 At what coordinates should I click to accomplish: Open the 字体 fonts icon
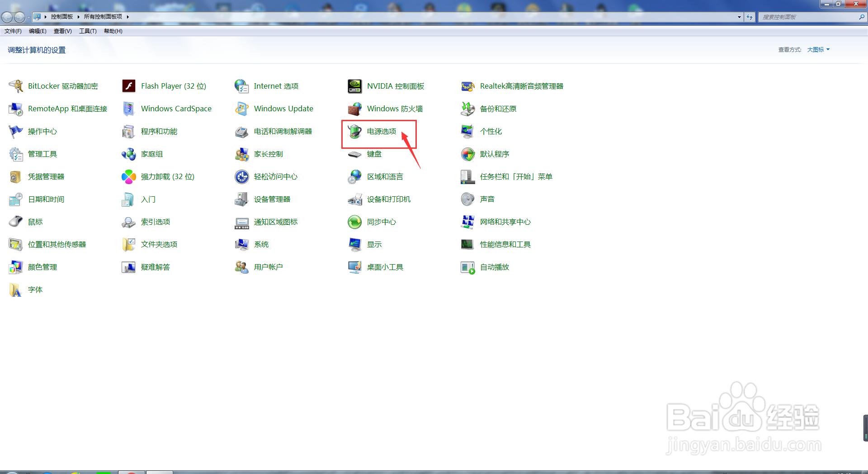click(x=16, y=289)
